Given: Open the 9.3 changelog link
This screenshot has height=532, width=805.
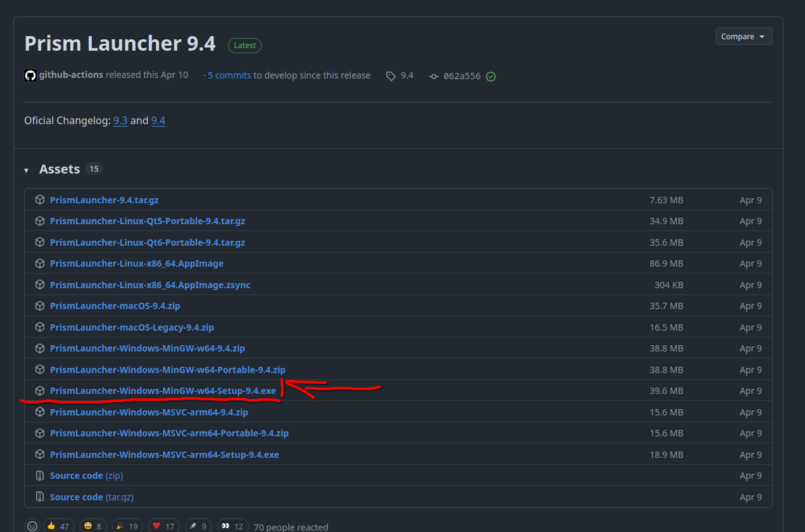Looking at the screenshot, I should (120, 120).
